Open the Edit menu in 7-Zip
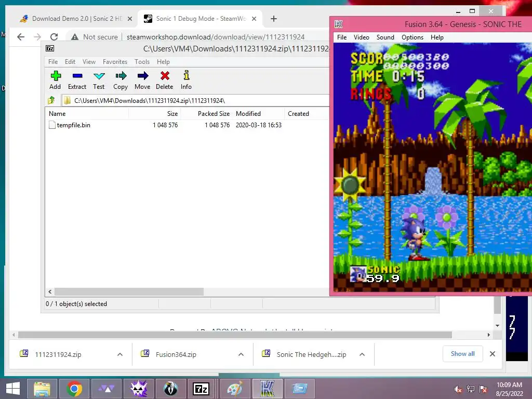Viewport: 532px width, 399px height. click(x=70, y=62)
